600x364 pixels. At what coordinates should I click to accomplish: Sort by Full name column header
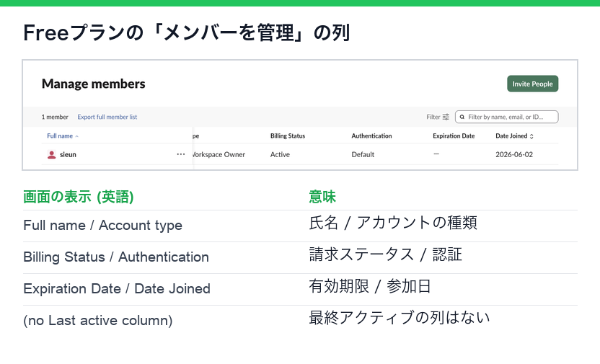coord(62,136)
